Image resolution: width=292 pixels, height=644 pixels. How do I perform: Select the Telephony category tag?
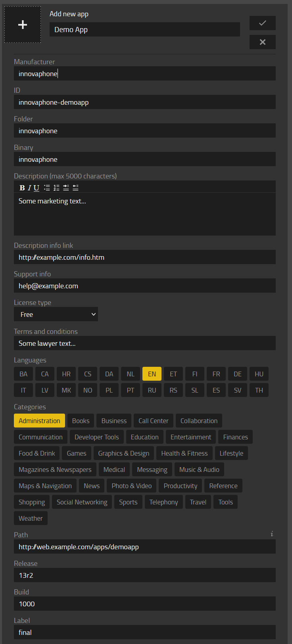163,502
